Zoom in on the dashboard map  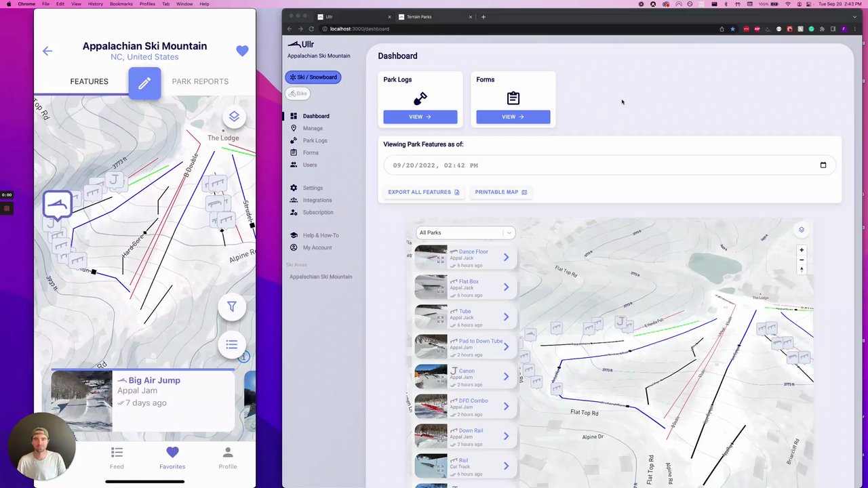tap(801, 250)
